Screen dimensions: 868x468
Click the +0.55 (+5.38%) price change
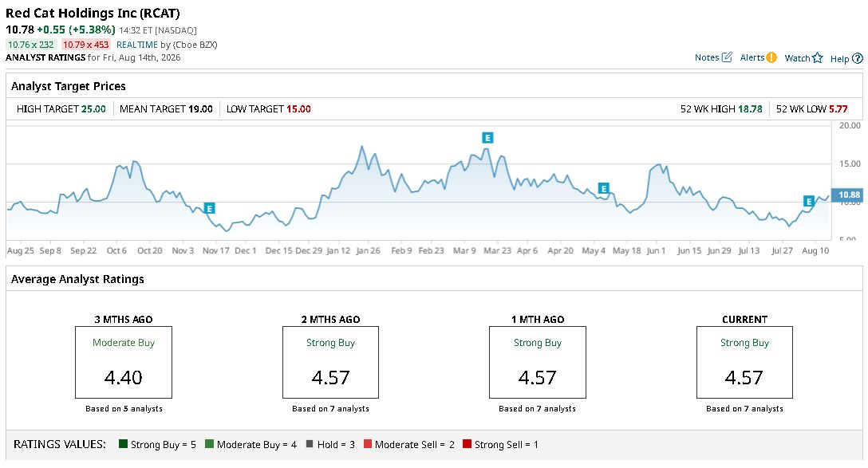(76, 29)
